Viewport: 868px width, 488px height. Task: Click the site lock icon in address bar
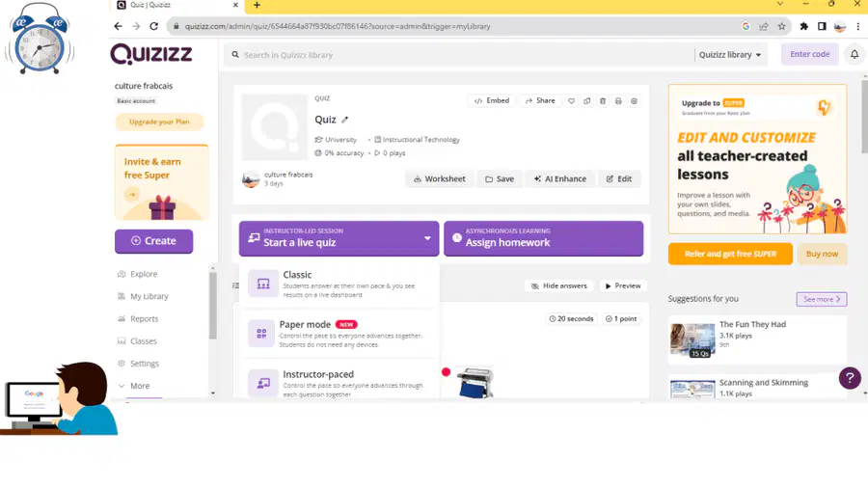pyautogui.click(x=176, y=26)
